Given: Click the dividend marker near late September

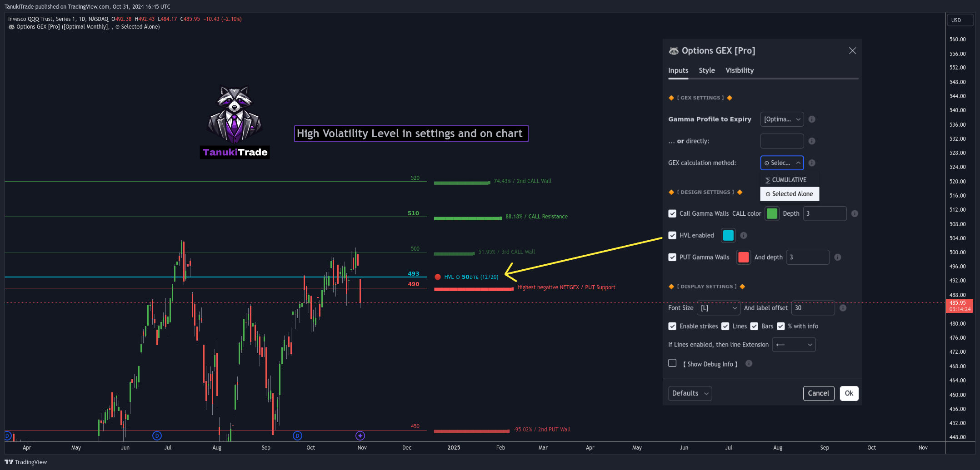Looking at the screenshot, I should [297, 436].
